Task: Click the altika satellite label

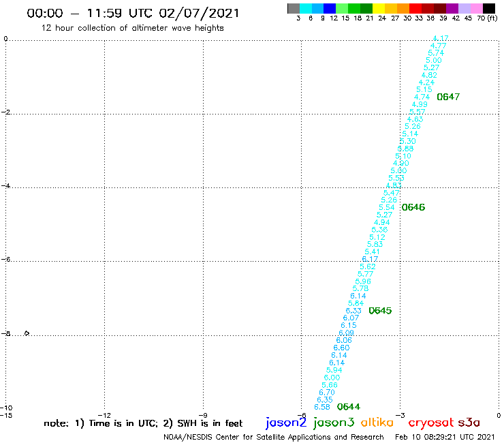Action: point(377,423)
